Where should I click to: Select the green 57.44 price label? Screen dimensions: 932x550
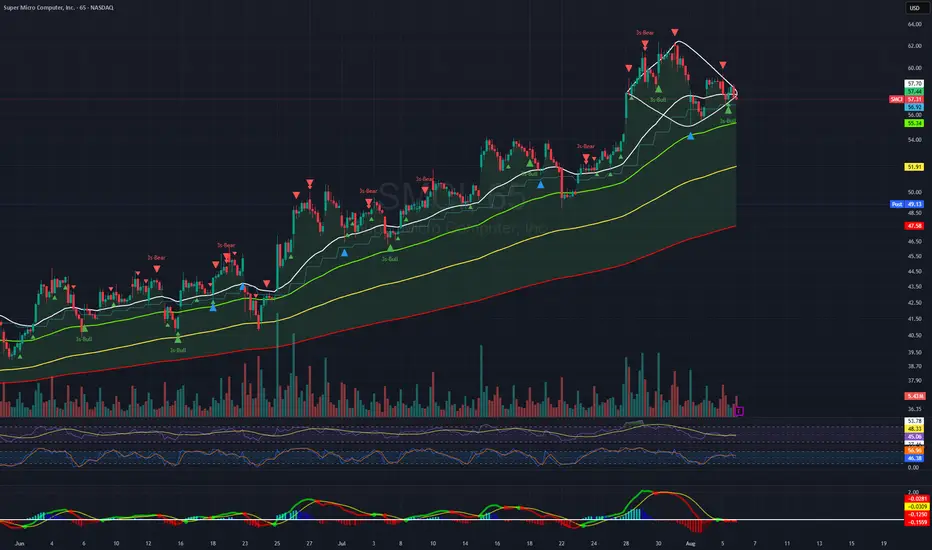[x=914, y=92]
